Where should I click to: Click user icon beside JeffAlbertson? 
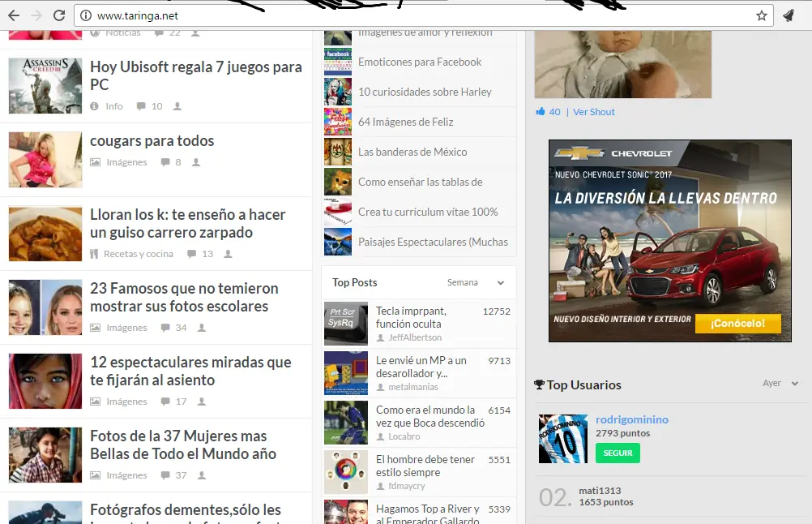pyautogui.click(x=381, y=338)
